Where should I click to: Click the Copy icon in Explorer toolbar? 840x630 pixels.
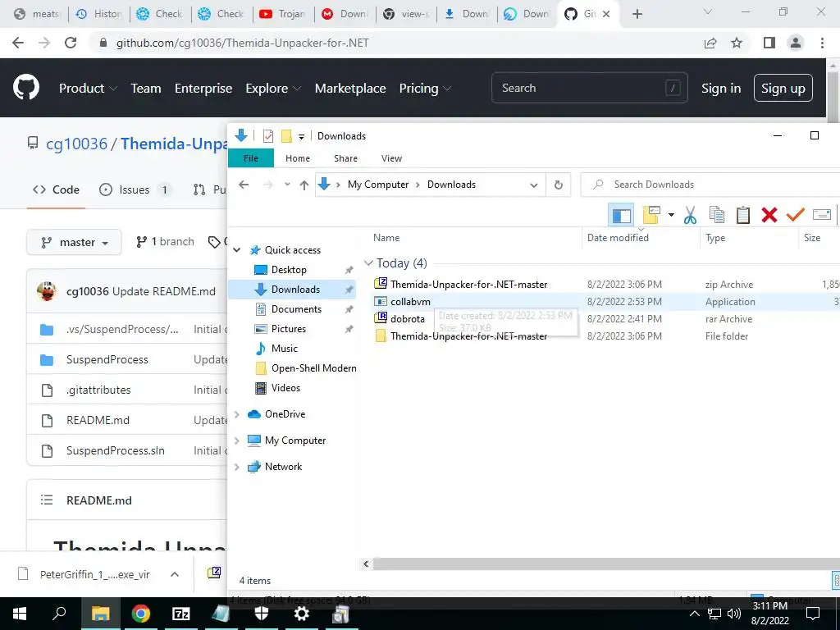coord(717,215)
